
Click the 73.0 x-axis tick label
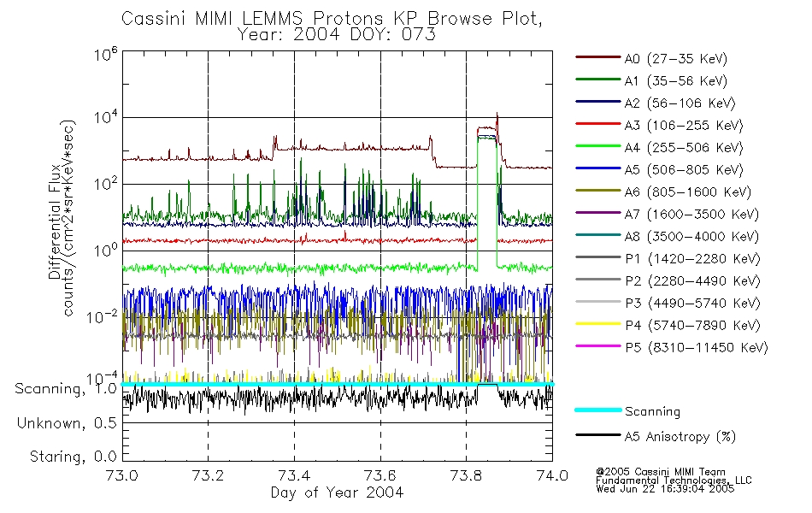click(x=122, y=475)
